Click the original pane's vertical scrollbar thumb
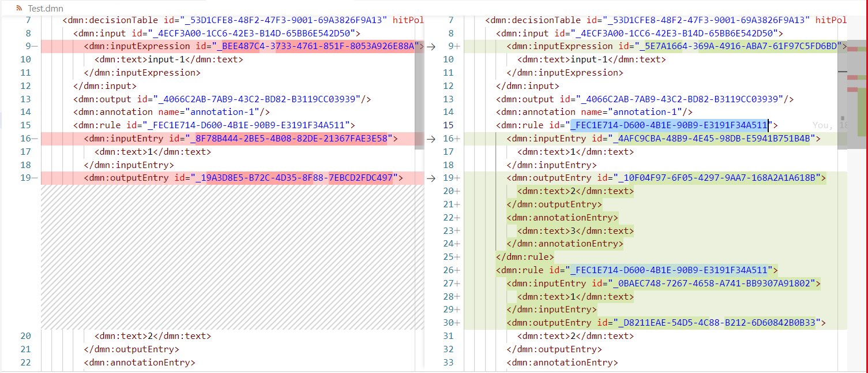This screenshot has width=868, height=373. click(x=419, y=95)
